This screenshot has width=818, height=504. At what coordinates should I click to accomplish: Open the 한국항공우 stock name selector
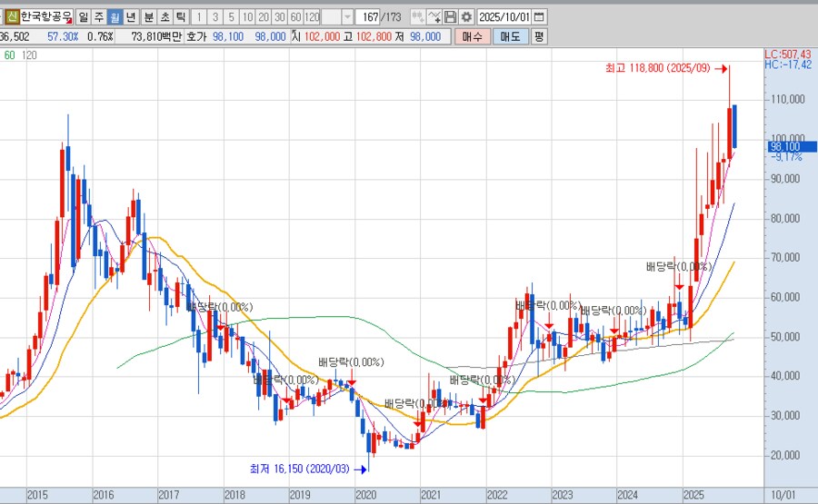click(45, 17)
